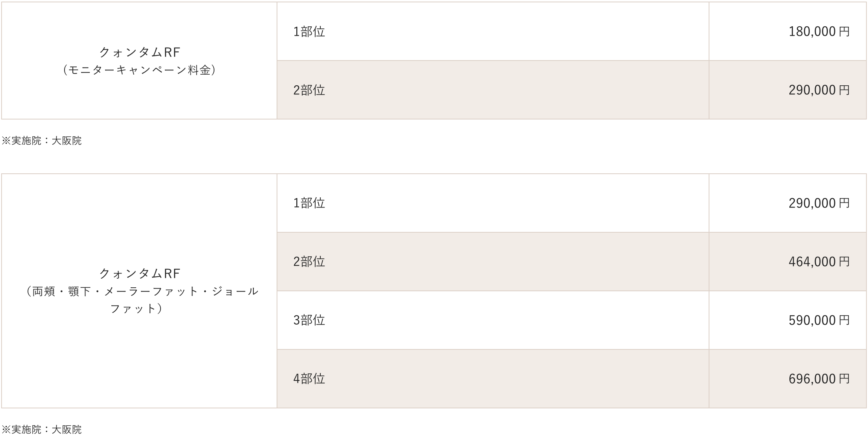Select the 3部位 row label
868x441 pixels.
(x=309, y=320)
